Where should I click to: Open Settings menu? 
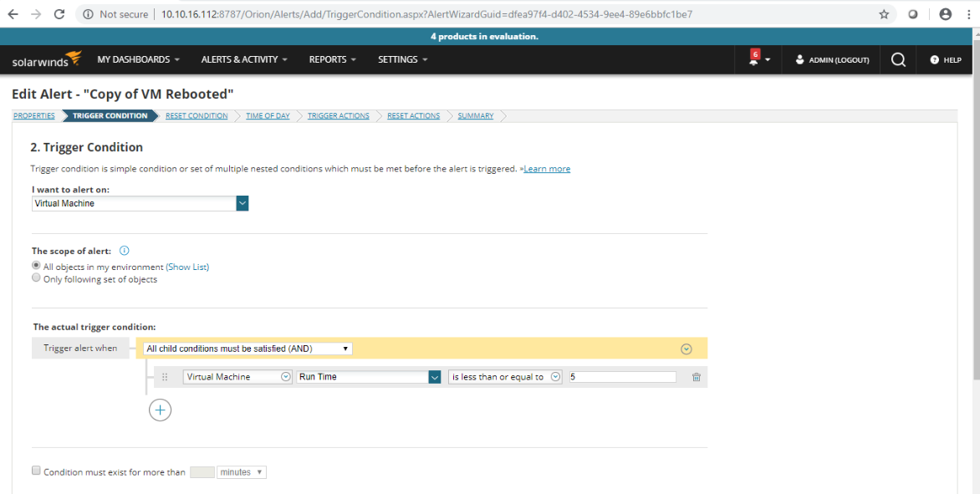(x=402, y=59)
